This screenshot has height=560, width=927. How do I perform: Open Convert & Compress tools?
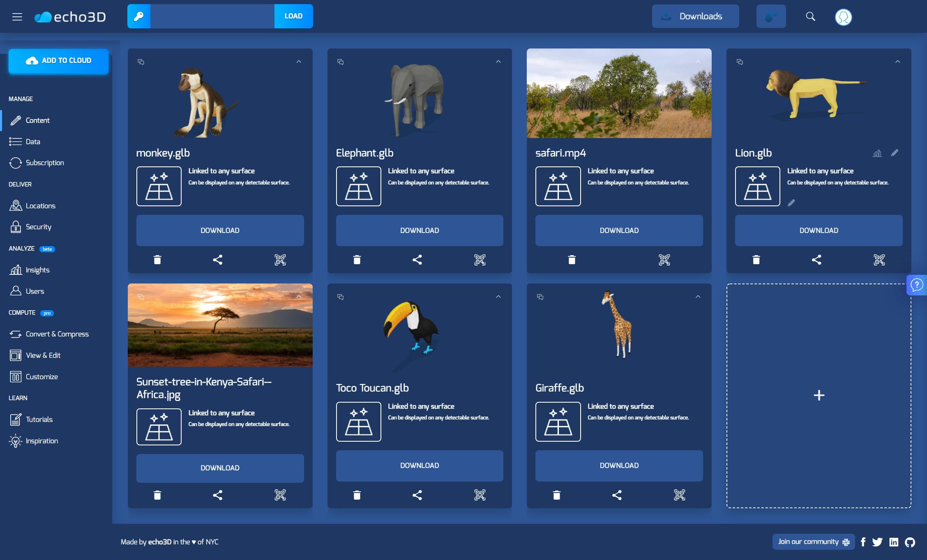point(57,334)
